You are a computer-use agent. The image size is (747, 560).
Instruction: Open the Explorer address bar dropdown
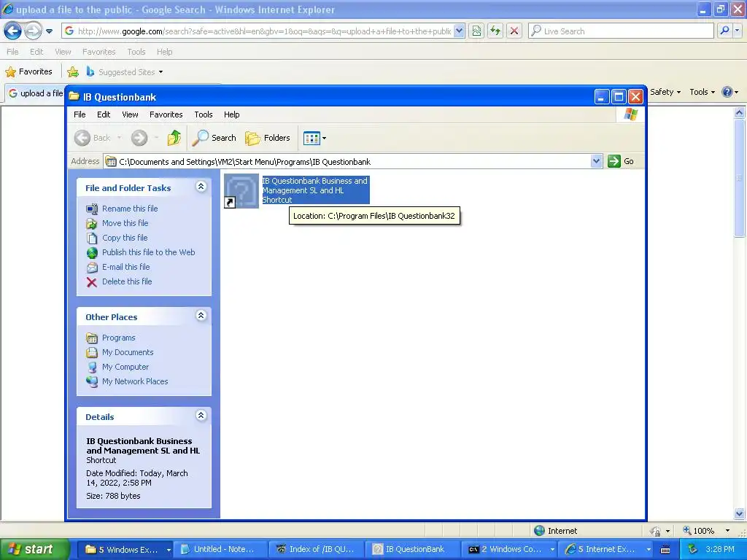(596, 161)
